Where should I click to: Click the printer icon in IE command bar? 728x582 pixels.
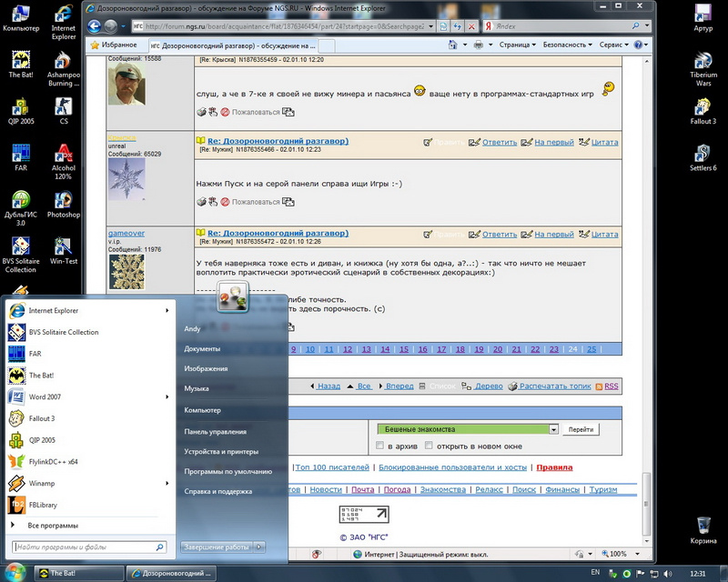click(479, 45)
